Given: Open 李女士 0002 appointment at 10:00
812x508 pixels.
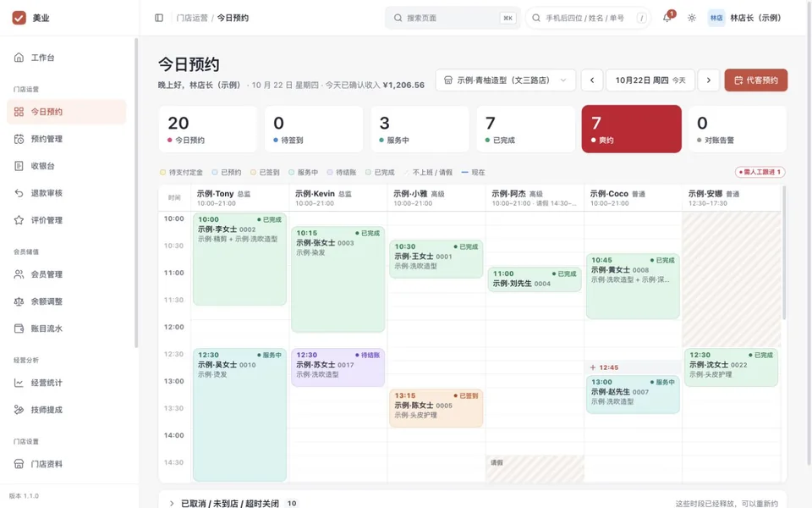Looking at the screenshot, I should click(239, 259).
